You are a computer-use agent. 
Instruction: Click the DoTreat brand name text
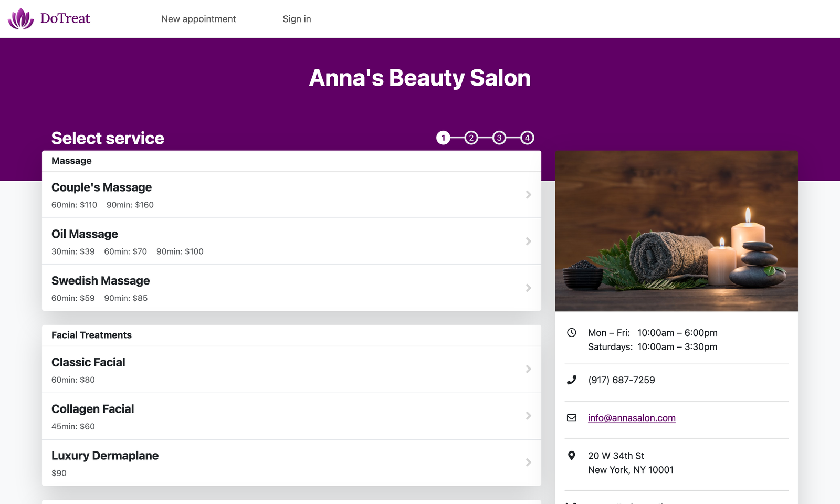tap(65, 18)
